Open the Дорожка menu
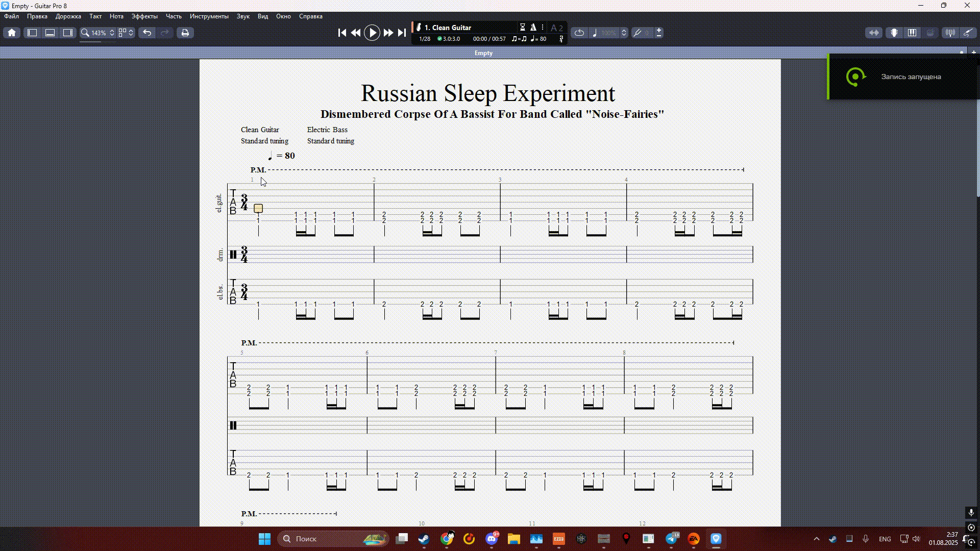Screen dimensions: 980x551 point(68,16)
